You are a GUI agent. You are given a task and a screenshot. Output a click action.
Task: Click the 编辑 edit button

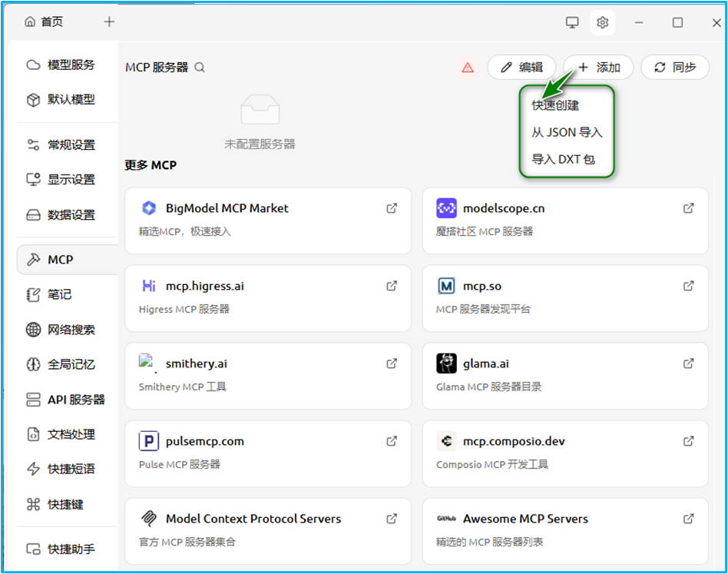click(x=521, y=68)
